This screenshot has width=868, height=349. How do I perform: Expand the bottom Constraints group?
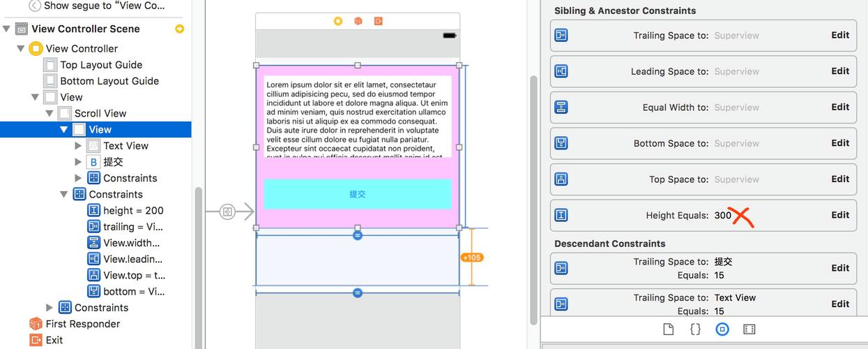pos(50,308)
